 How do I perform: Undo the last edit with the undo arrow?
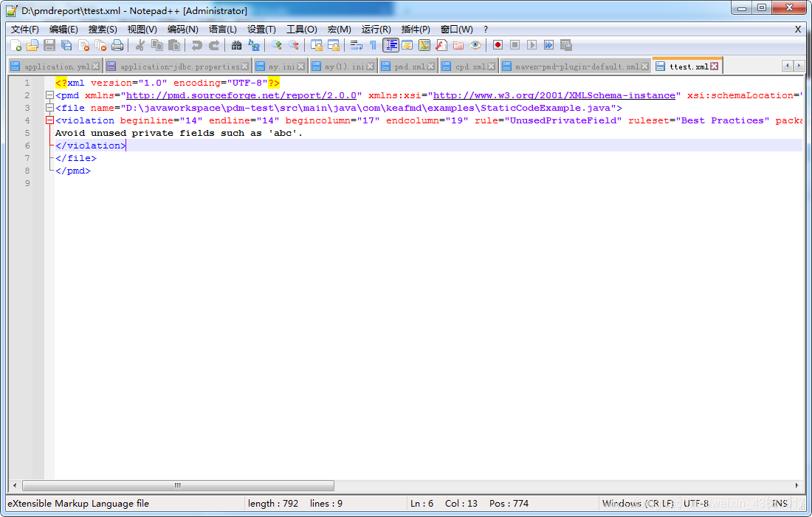[198, 45]
